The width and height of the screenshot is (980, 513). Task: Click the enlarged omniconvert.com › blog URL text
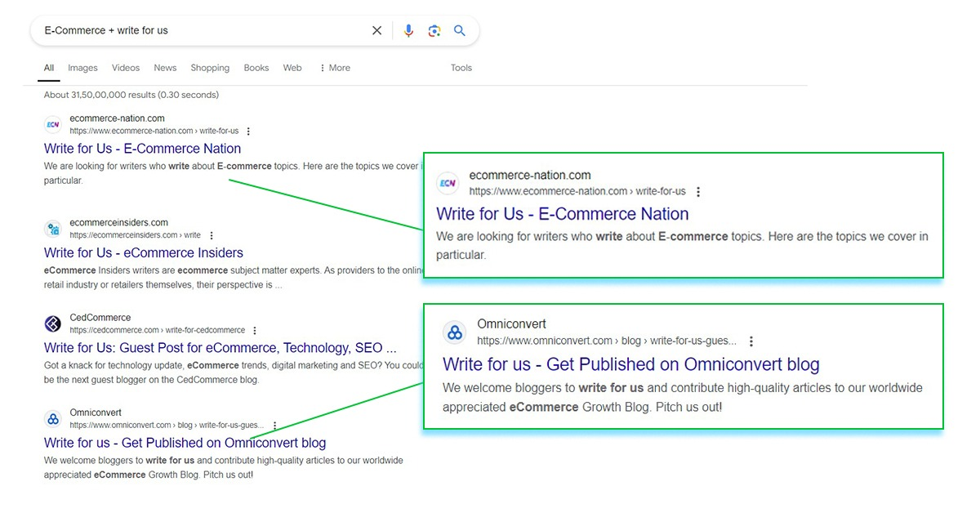point(607,341)
